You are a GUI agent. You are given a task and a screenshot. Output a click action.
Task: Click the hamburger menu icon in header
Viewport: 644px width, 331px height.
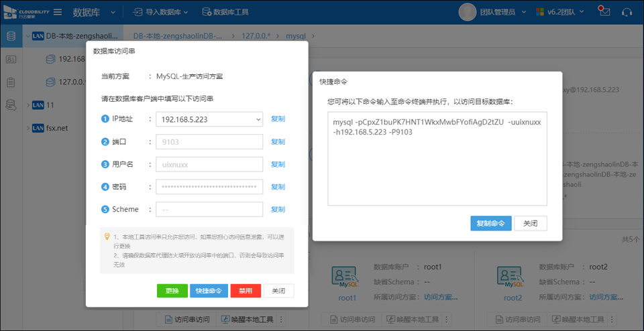coord(58,12)
